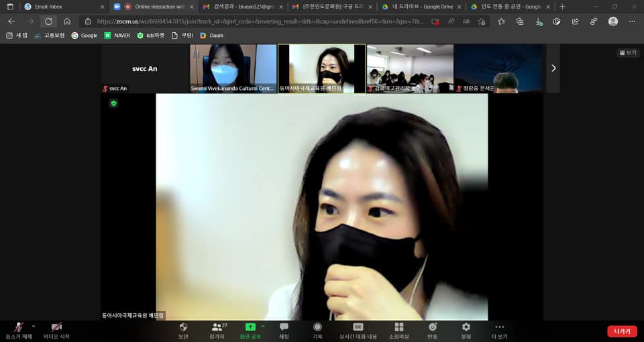The image size is (644, 342).
Task: Open Zoom Settings (설정) gear icon
Action: 466,327
